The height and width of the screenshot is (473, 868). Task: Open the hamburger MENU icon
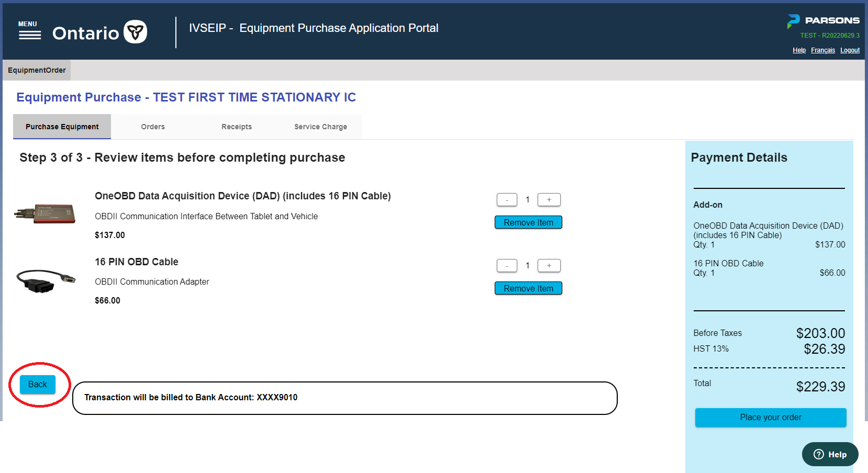[29, 31]
